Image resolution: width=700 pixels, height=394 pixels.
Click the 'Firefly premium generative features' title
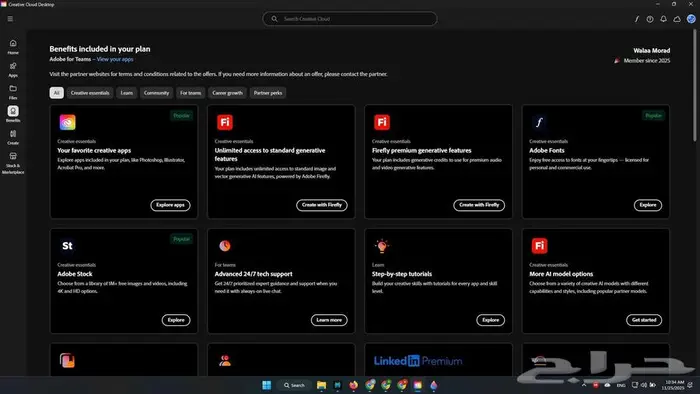click(421, 150)
